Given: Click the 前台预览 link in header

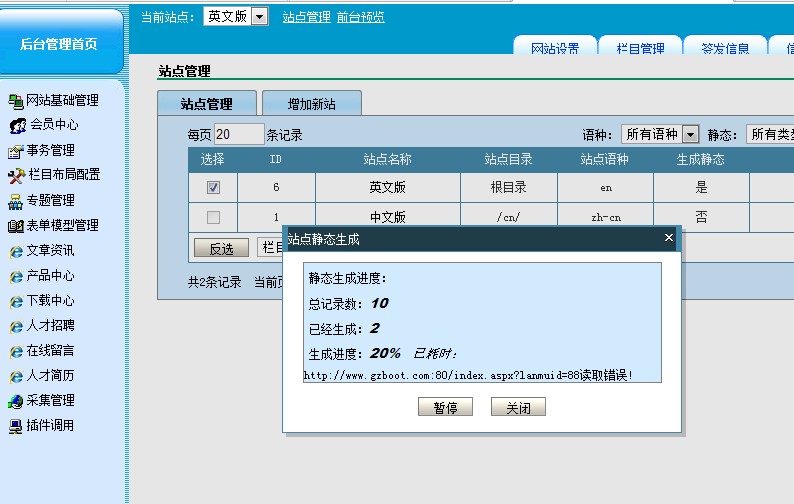Looking at the screenshot, I should coord(360,17).
